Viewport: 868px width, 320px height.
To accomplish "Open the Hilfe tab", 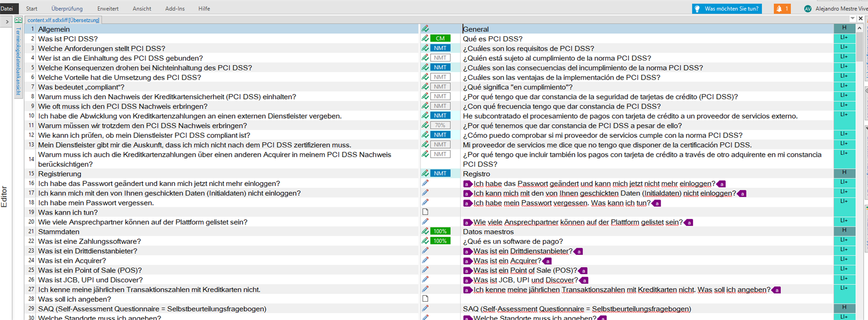I will (204, 9).
